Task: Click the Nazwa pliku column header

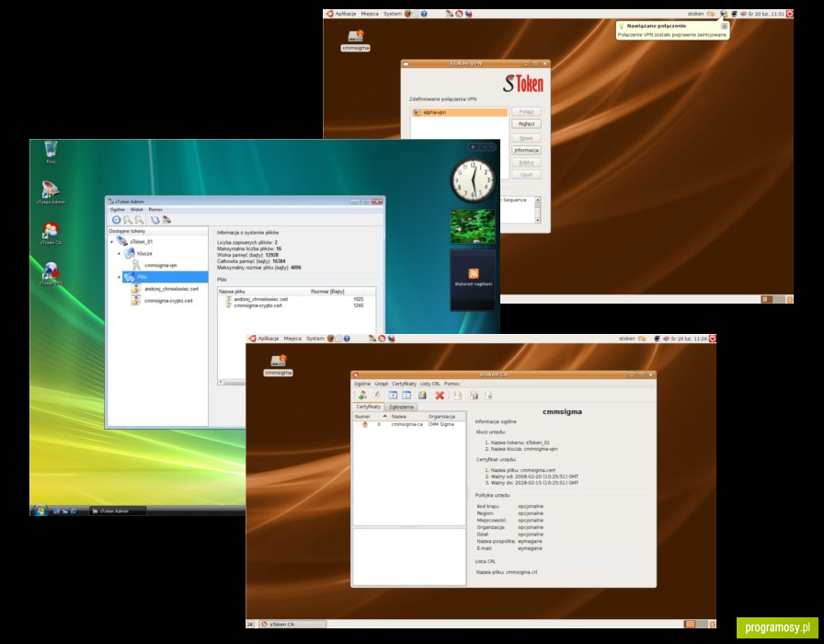Action: tap(263, 292)
